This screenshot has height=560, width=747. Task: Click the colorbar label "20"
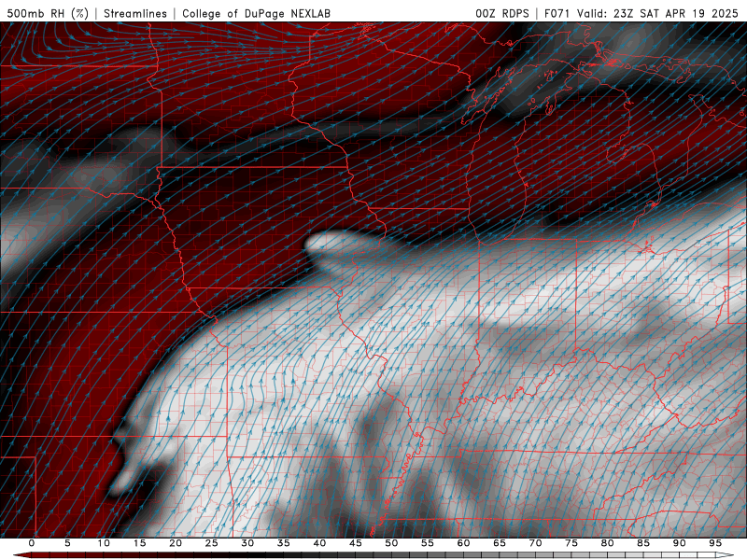coord(176,543)
